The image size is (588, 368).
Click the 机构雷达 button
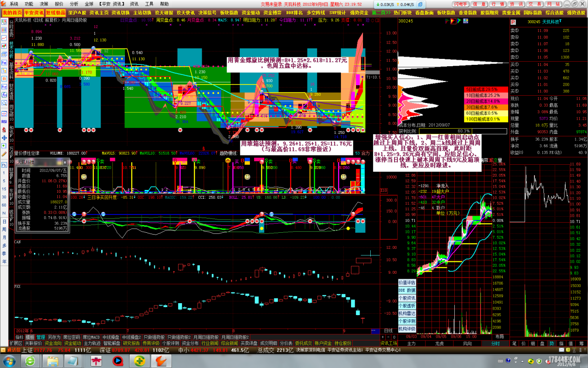coord(407,313)
